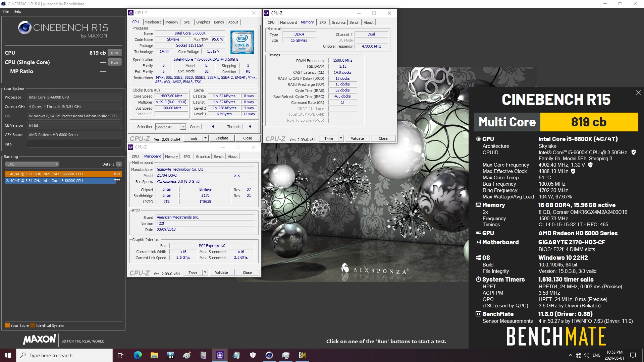Image resolution: width=644 pixels, height=362 pixels.
Task: Open CPU tab in Mainboard CPU-Z window
Action: coord(135,157)
